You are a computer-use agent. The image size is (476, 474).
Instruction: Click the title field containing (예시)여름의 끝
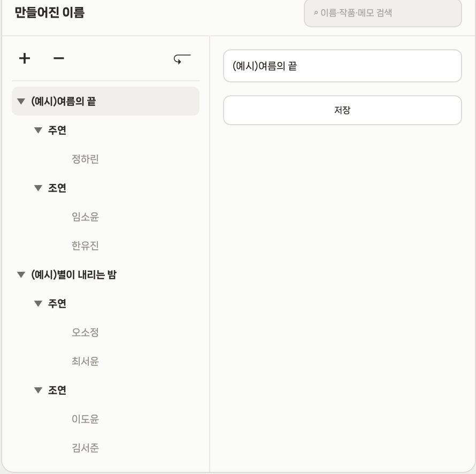(x=342, y=66)
